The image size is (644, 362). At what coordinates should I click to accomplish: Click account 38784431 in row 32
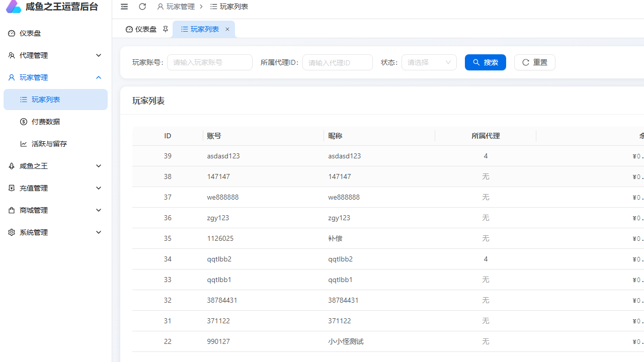(222, 300)
